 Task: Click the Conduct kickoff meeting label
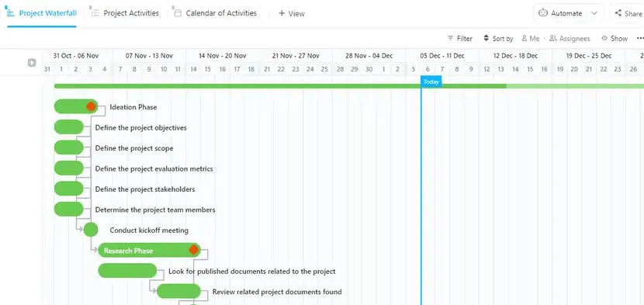click(149, 230)
